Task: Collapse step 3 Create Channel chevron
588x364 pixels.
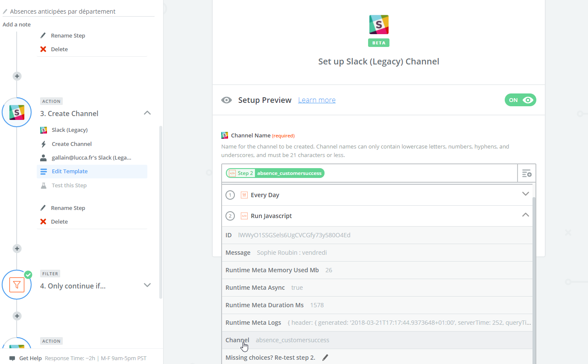Action: [147, 113]
